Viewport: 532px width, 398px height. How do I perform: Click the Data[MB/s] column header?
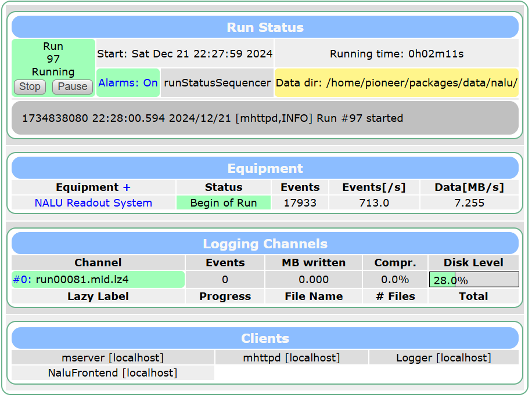click(469, 187)
